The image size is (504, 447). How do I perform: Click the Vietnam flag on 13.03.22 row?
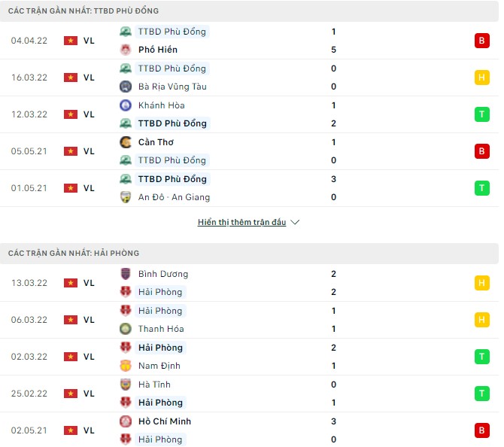(x=71, y=283)
